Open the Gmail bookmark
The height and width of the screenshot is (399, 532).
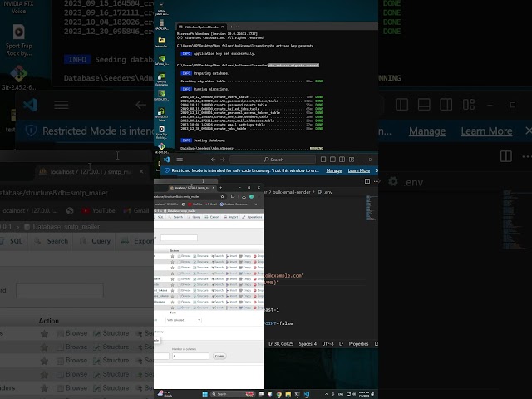click(211, 204)
